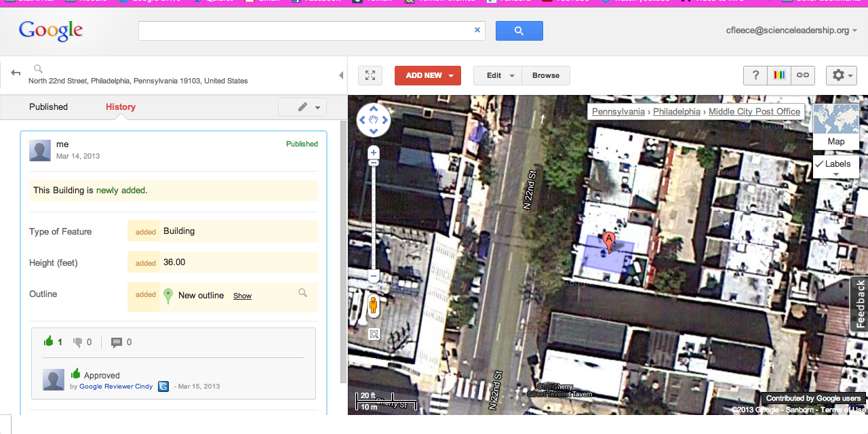Click the thumbs down vote icon
The height and width of the screenshot is (434, 868).
pos(78,342)
